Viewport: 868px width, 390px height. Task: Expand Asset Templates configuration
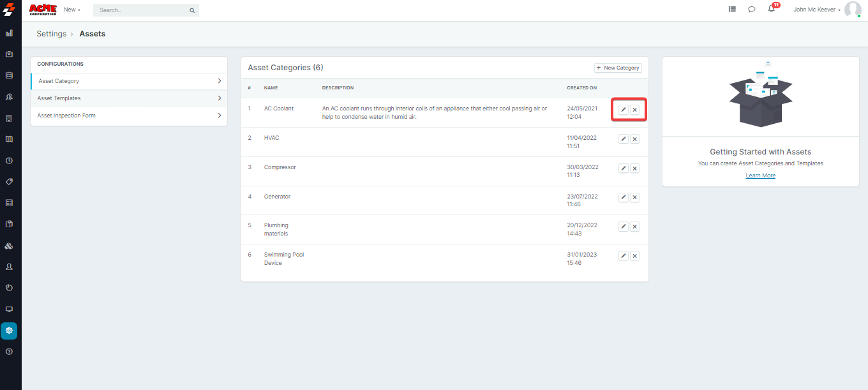coord(129,98)
